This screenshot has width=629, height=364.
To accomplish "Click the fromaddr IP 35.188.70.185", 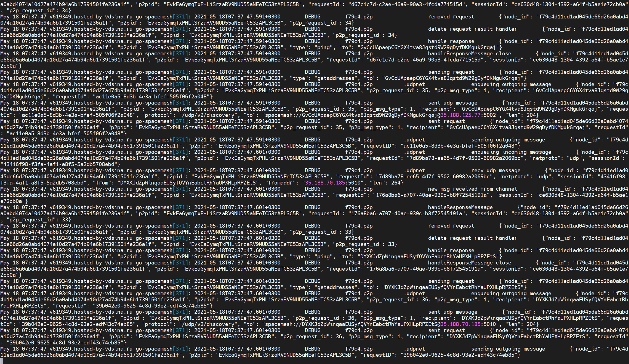I will pos(325,183).
